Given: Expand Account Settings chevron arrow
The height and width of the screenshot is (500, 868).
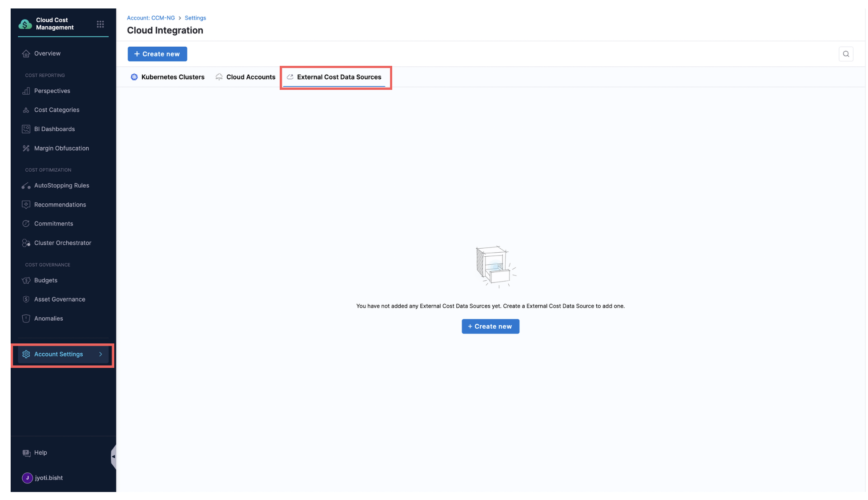Looking at the screenshot, I should (100, 354).
